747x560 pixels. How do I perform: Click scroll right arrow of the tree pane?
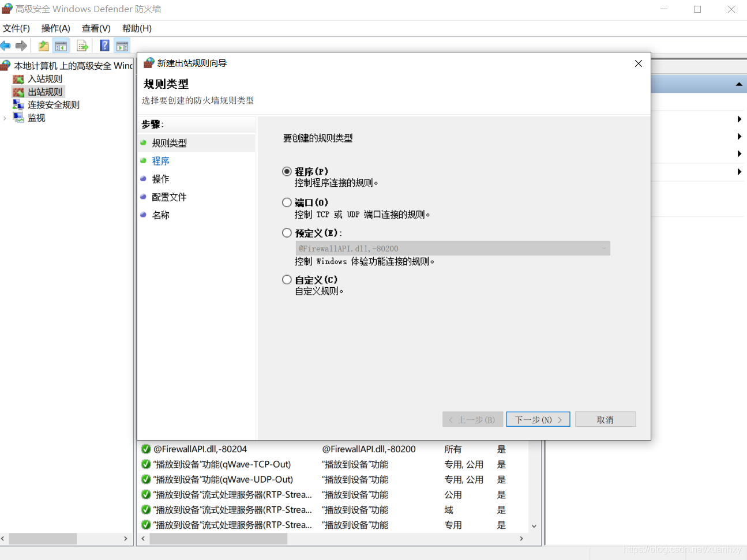(x=126, y=539)
